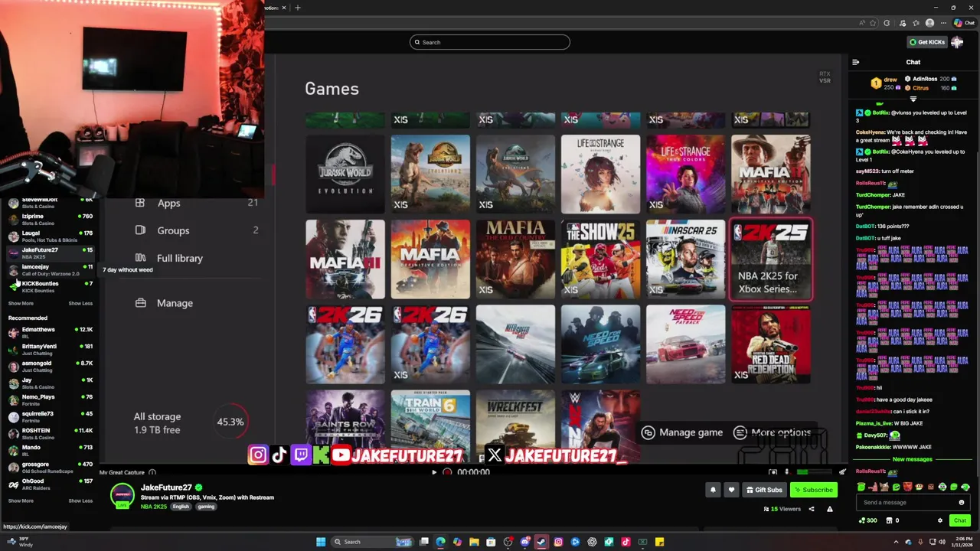Click the English language tag
Viewport: 980px width, 551px height.
click(x=181, y=507)
